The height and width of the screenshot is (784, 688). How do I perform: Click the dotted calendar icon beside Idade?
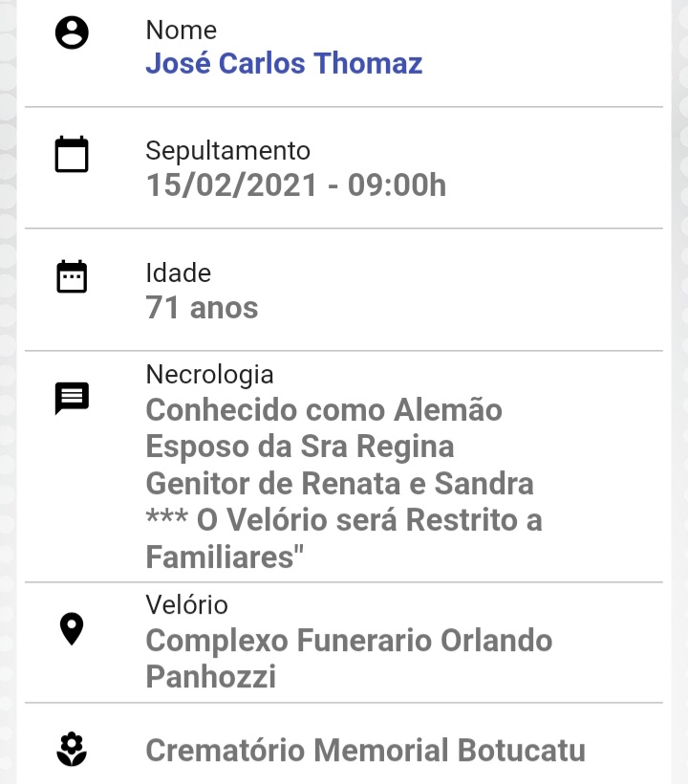point(72,276)
